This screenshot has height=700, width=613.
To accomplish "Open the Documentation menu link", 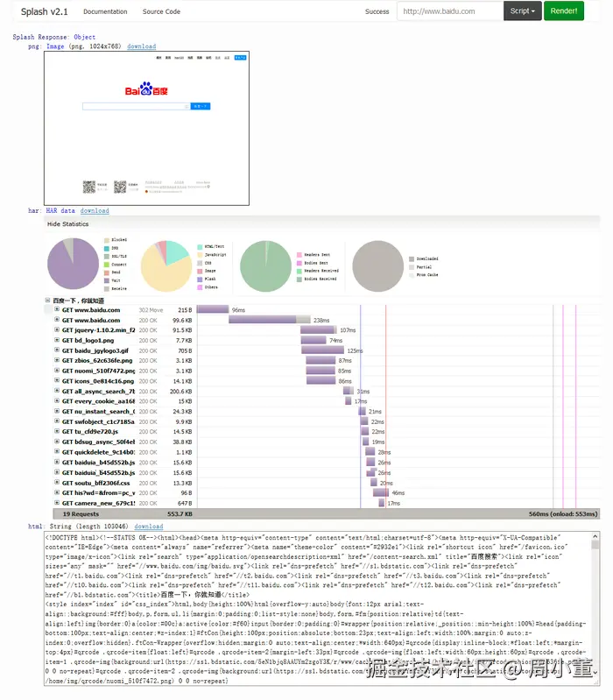I will click(x=105, y=11).
